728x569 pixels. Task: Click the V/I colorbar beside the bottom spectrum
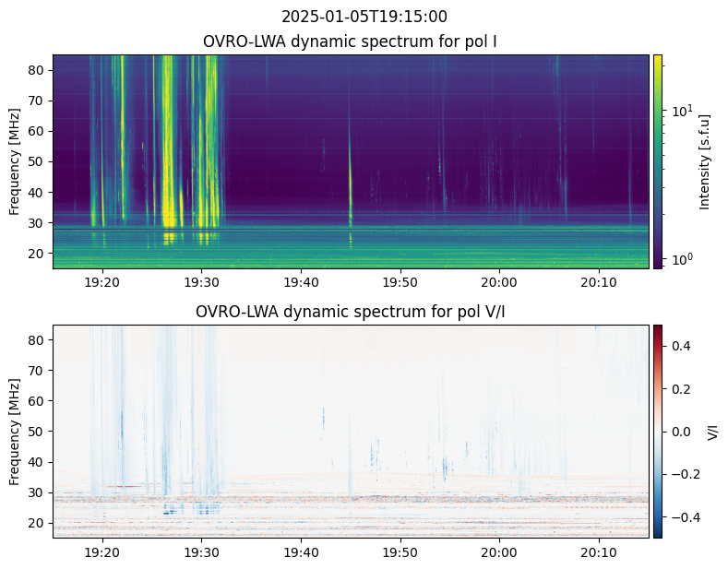tap(658, 431)
